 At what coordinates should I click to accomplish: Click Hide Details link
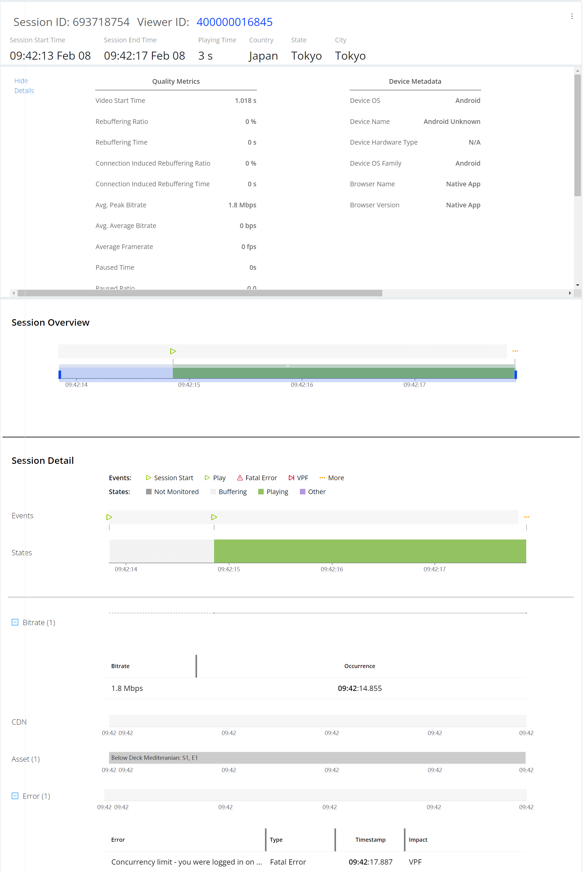coord(23,86)
